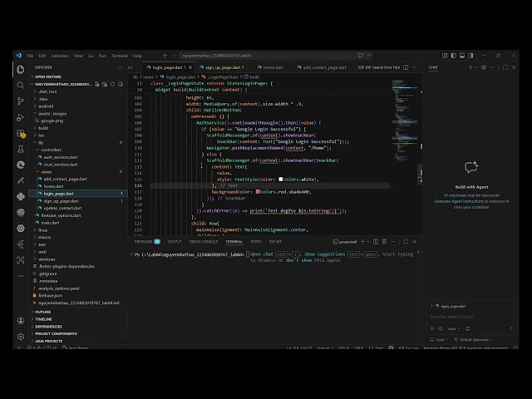The width and height of the screenshot is (532, 399).
Task: Open Chat settings gear icon
Action: point(484,67)
